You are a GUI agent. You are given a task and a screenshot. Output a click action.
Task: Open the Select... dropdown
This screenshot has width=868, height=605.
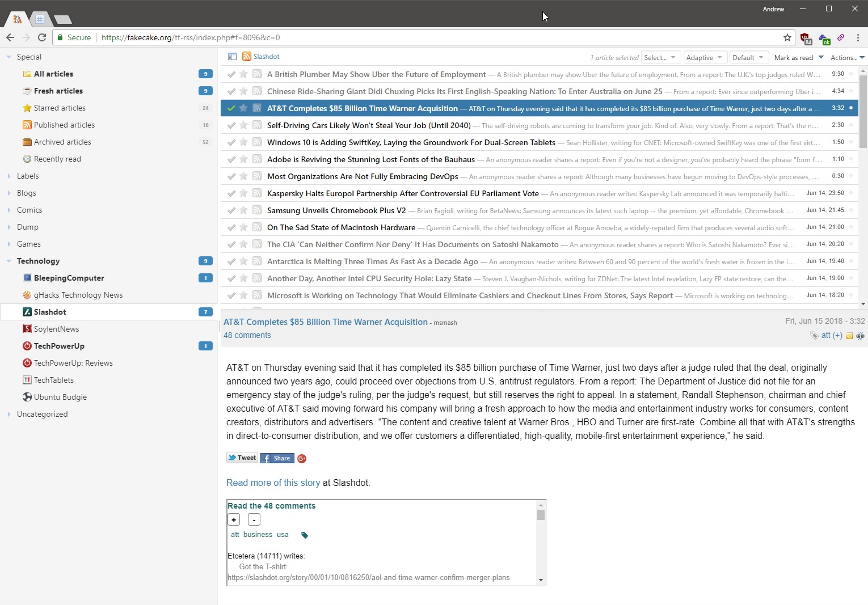(x=660, y=57)
